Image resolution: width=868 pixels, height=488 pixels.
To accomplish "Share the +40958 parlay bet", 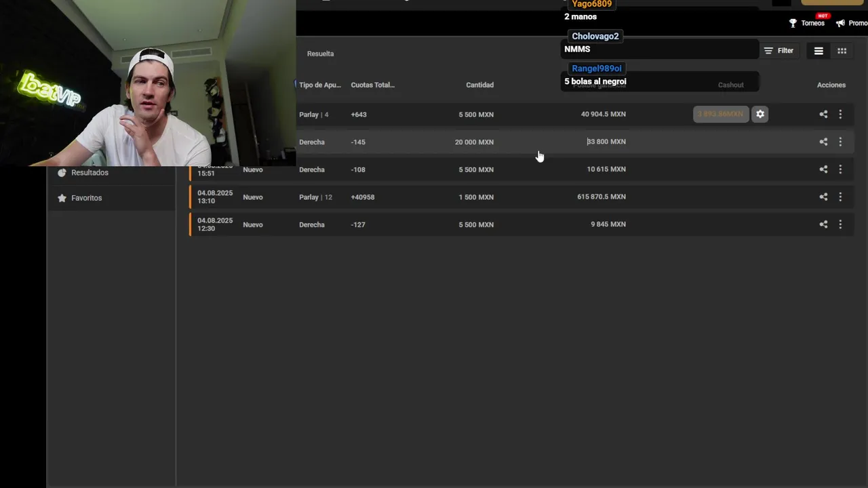I will (823, 197).
